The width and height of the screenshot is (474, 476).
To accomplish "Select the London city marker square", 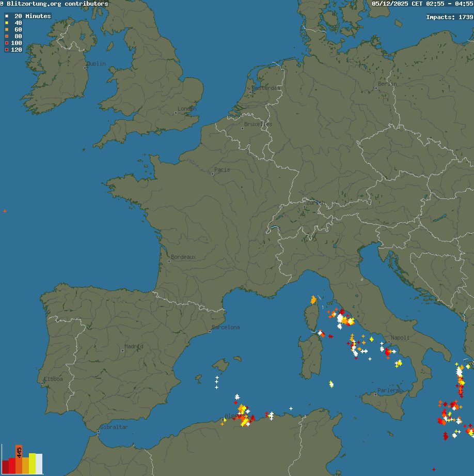I will pos(176,112).
